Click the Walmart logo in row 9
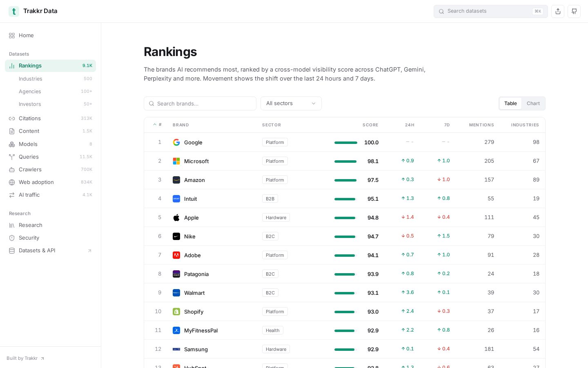 click(x=176, y=293)
